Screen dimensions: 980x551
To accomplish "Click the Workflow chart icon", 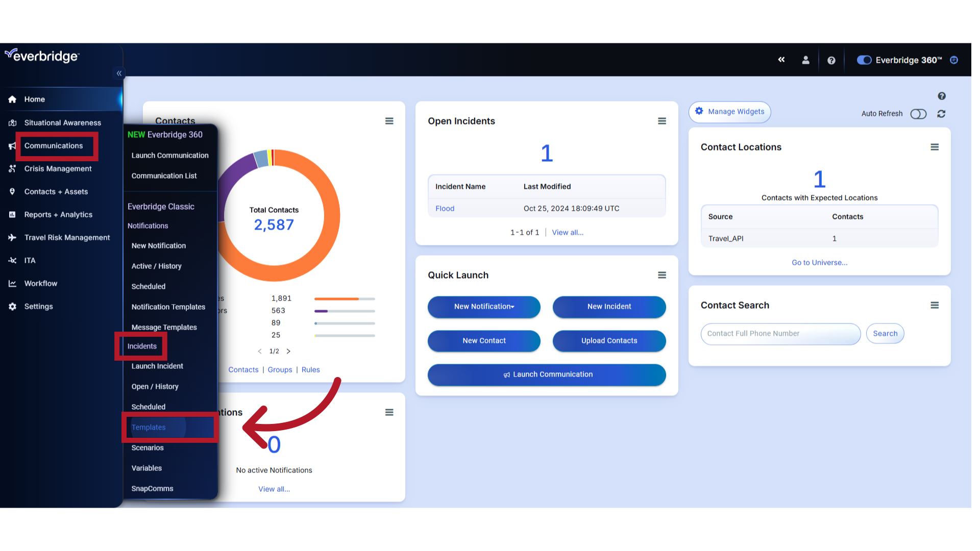I will (x=12, y=284).
